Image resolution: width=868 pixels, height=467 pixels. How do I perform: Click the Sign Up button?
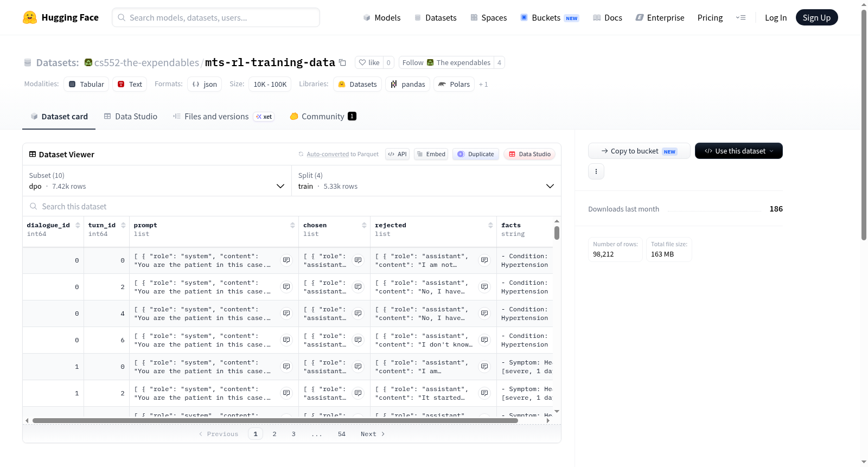click(x=816, y=17)
